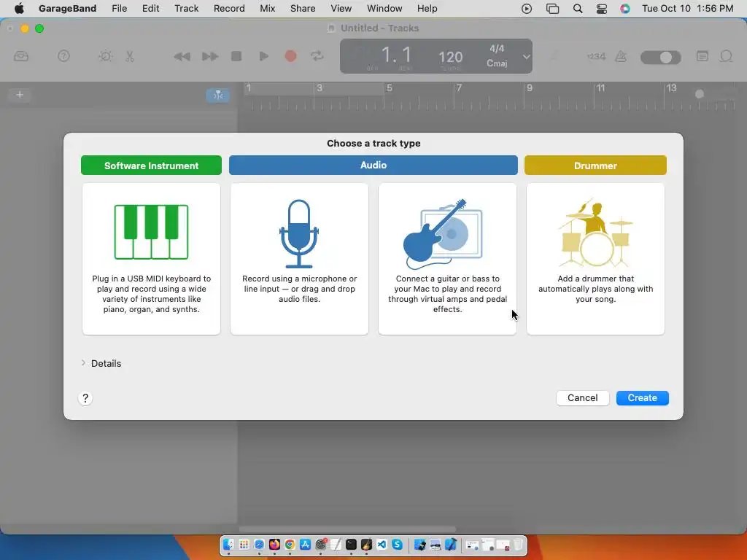Screen dimensions: 747x560
Task: Click the Siri icon in menu bar
Action: pyautogui.click(x=625, y=9)
